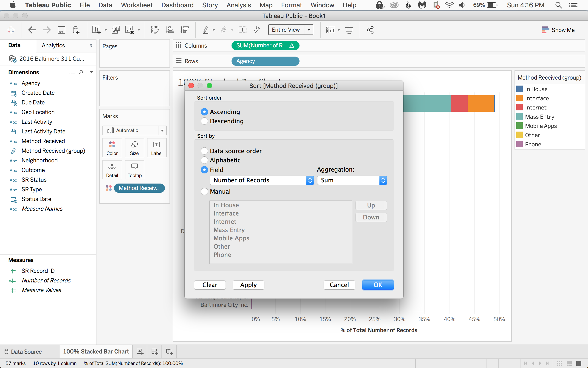Viewport: 588px width, 368px height.
Task: Open the Automatic mark type dropdown
Action: click(x=134, y=130)
